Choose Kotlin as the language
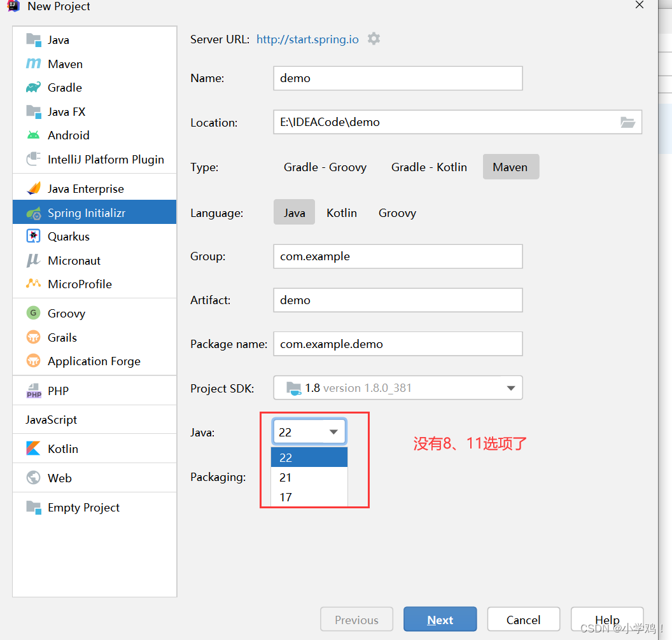The width and height of the screenshot is (672, 640). (342, 213)
